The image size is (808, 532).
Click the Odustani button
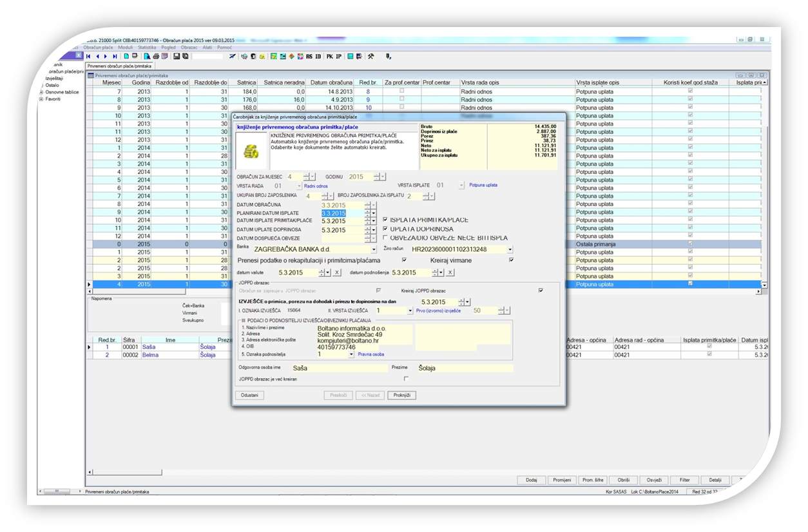(x=250, y=395)
